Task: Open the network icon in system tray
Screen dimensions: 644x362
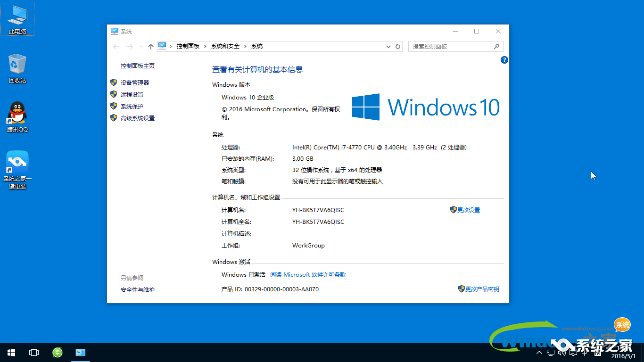Action: (x=550, y=352)
